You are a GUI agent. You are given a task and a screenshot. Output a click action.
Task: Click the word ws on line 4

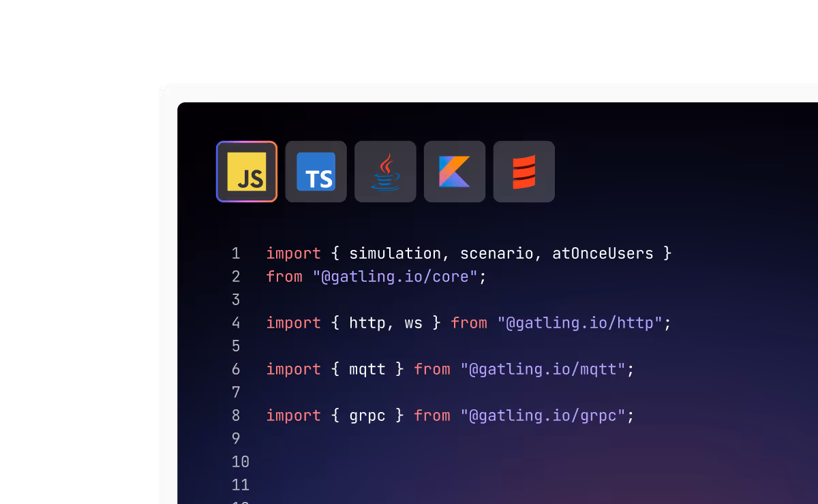414,323
